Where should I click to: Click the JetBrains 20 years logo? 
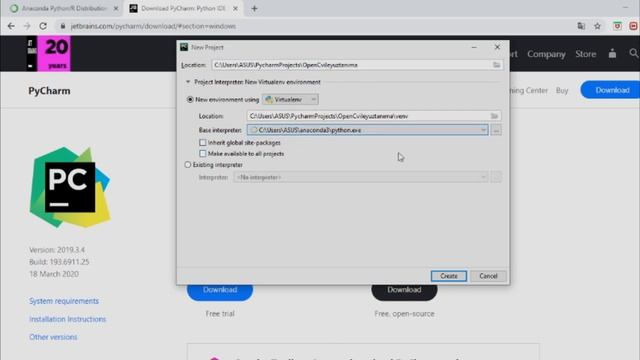click(x=48, y=53)
